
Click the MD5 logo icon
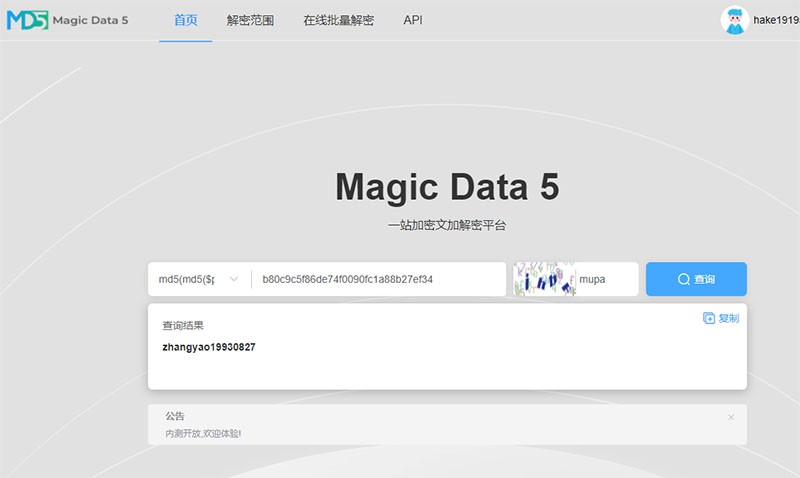(x=27, y=20)
